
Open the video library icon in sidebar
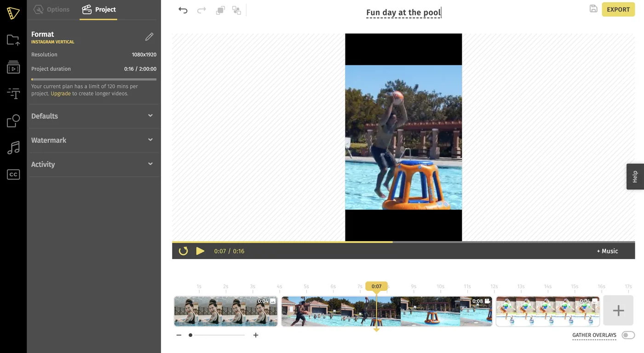(13, 67)
